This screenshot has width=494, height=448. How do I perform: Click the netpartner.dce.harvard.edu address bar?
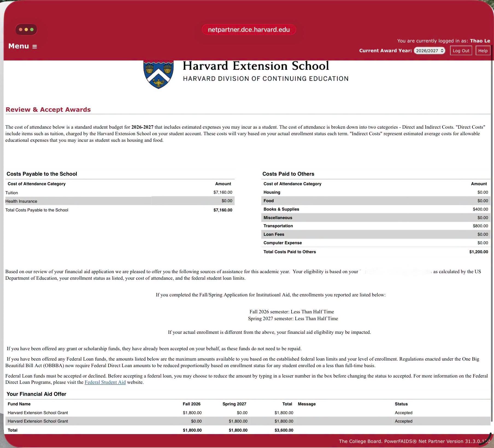(x=249, y=30)
